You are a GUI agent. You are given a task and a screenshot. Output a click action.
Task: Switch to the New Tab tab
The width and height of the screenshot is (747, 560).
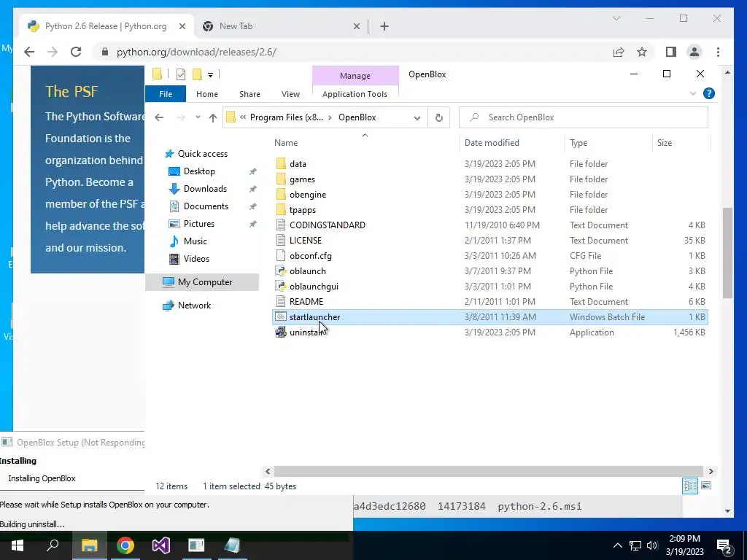(281, 26)
